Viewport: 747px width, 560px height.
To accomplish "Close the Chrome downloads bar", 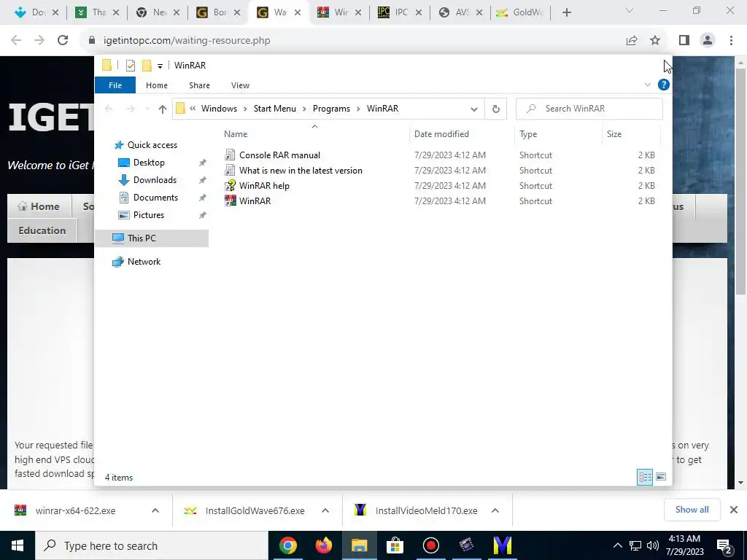I will tap(734, 510).
